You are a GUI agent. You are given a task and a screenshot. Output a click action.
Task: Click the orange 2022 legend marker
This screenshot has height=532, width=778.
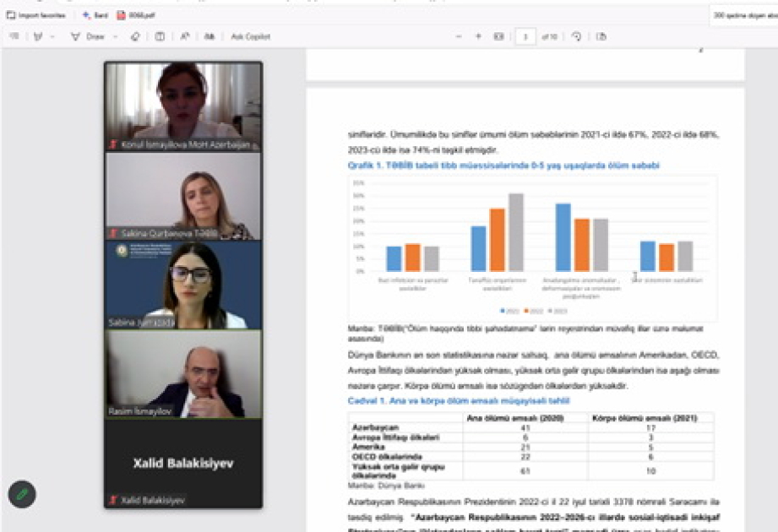tap(526, 311)
